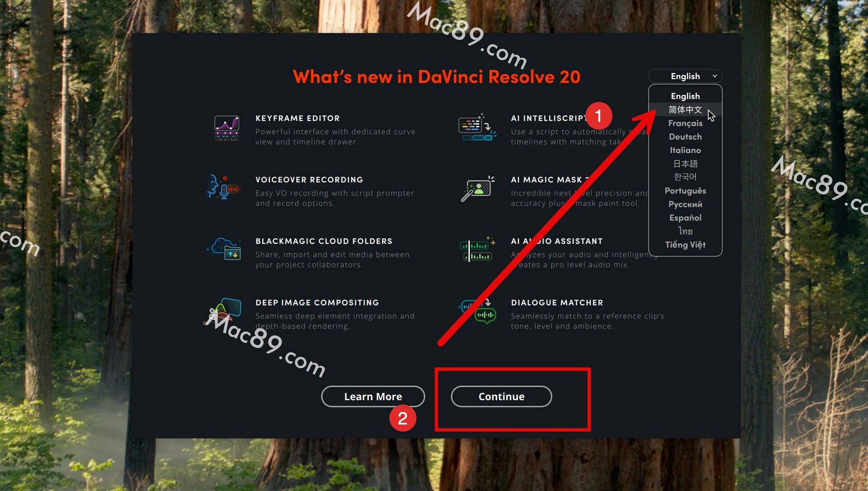This screenshot has width=868, height=491.
Task: Click the AI Magic Mask icon
Action: [x=477, y=189]
